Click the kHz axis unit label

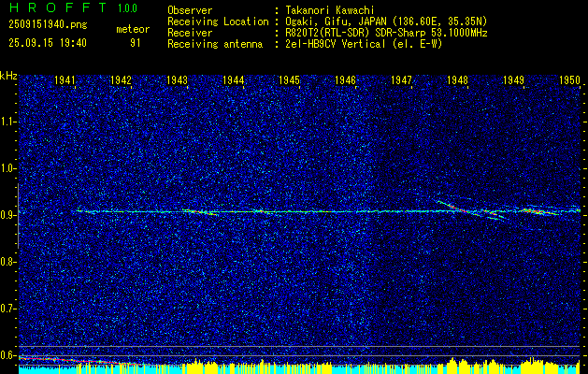[x=8, y=76]
